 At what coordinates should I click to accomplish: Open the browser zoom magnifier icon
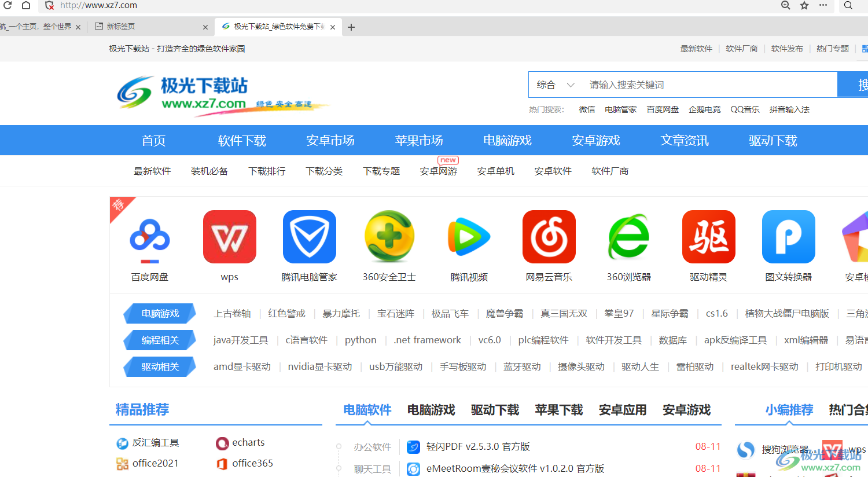click(x=786, y=5)
